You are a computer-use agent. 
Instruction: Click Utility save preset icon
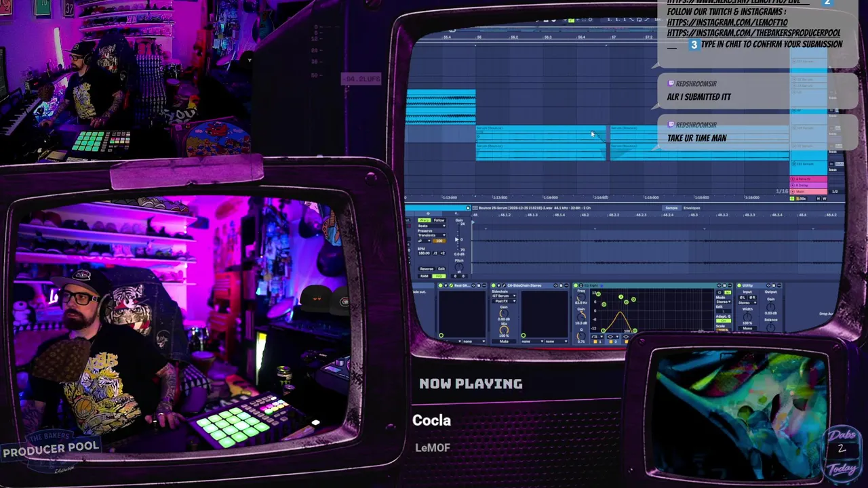pyautogui.click(x=774, y=285)
